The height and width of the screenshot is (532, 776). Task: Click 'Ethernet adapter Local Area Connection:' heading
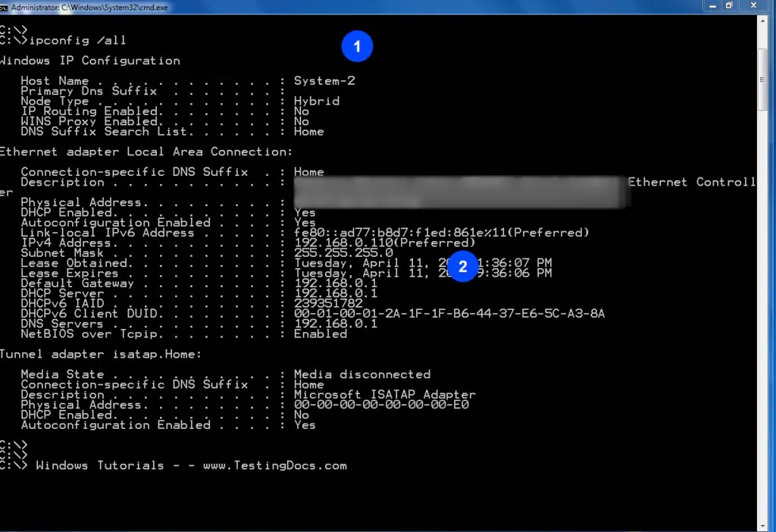pos(146,152)
